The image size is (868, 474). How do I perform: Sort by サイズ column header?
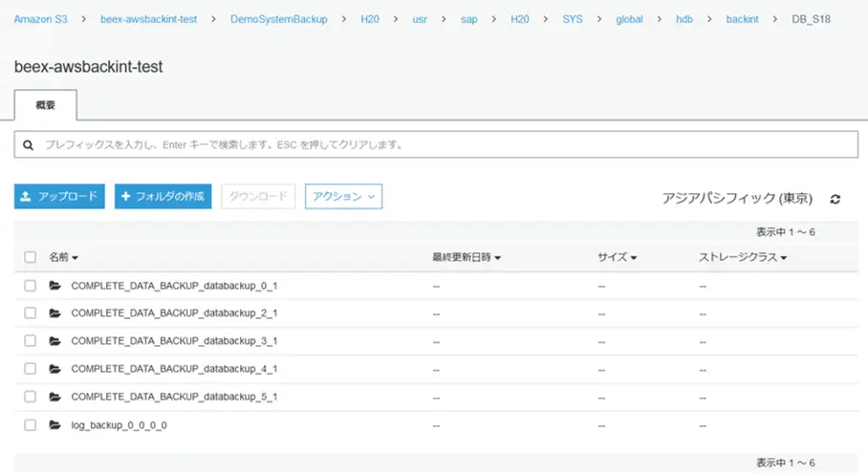[617, 257]
